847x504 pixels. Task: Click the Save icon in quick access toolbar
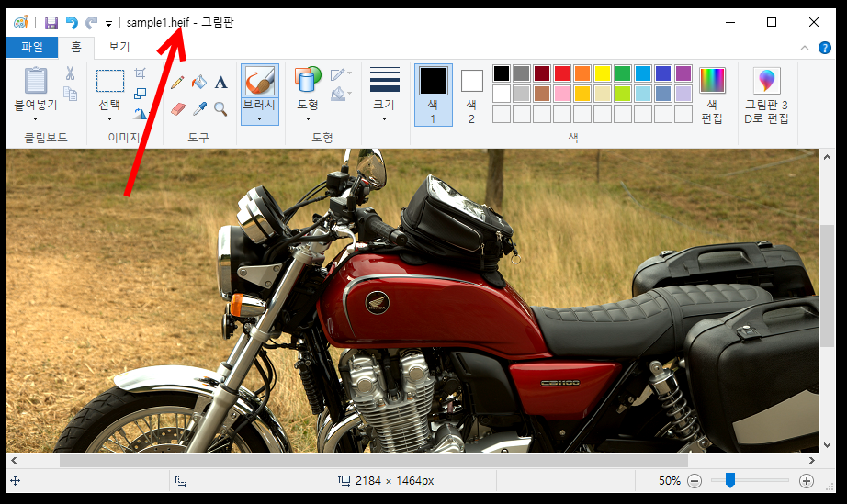[x=51, y=23]
